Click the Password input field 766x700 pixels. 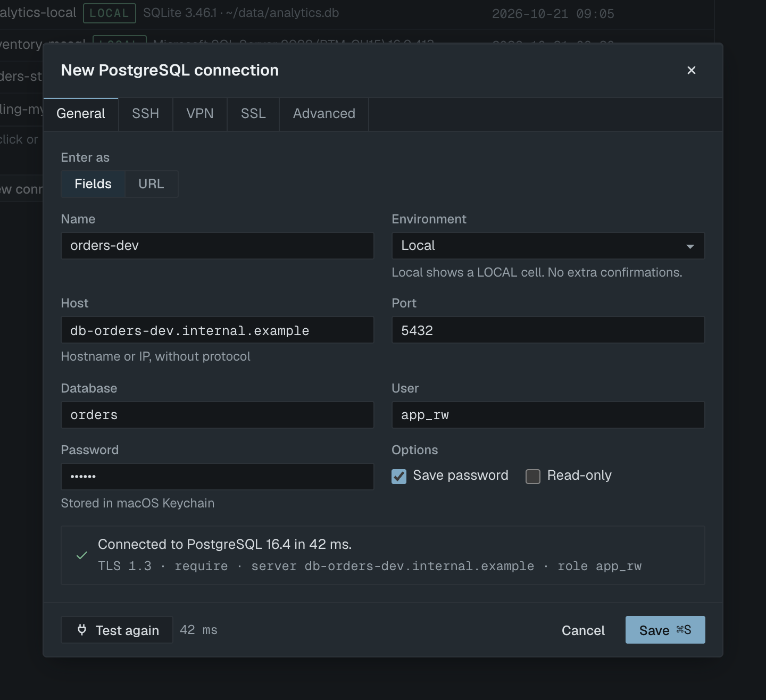218,477
